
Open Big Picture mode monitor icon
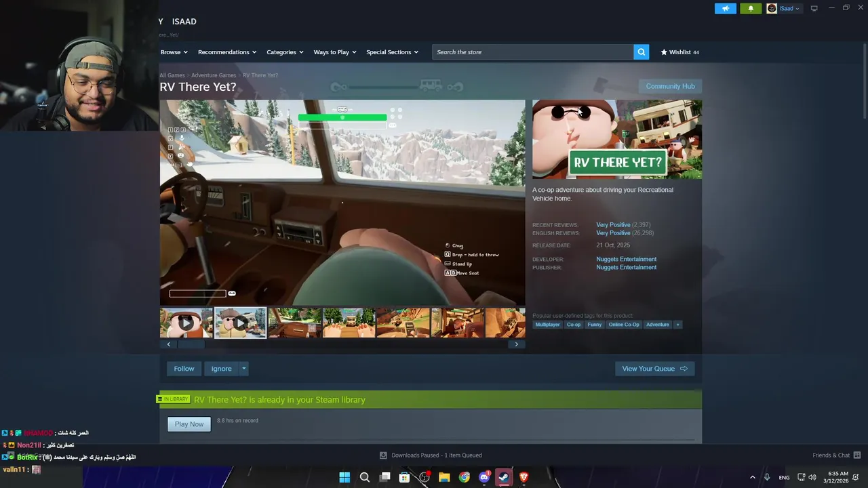coord(814,8)
